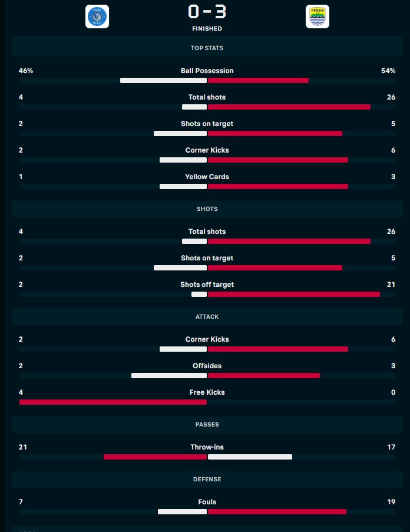Collapse the TOP STATS section header
This screenshot has height=532, width=410.
[207, 48]
